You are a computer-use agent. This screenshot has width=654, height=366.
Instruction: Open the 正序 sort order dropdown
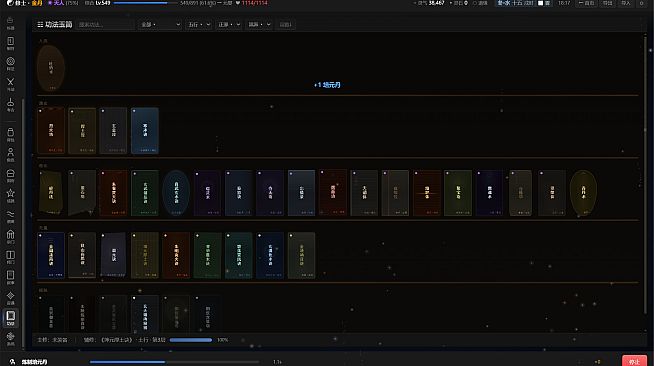[229, 25]
